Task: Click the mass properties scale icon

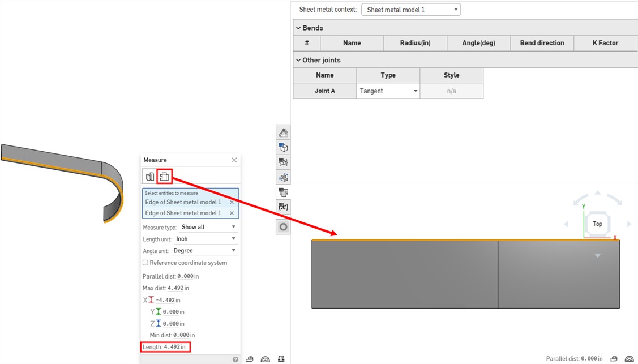Action: 281,359
